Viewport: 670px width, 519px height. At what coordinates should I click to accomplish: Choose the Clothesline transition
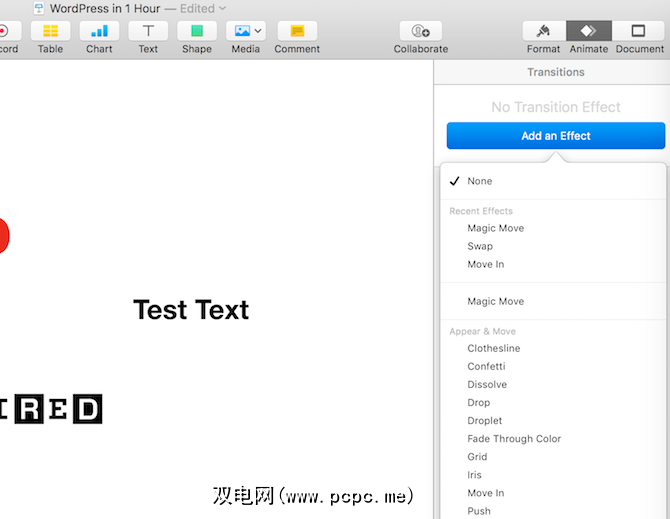[x=493, y=348]
